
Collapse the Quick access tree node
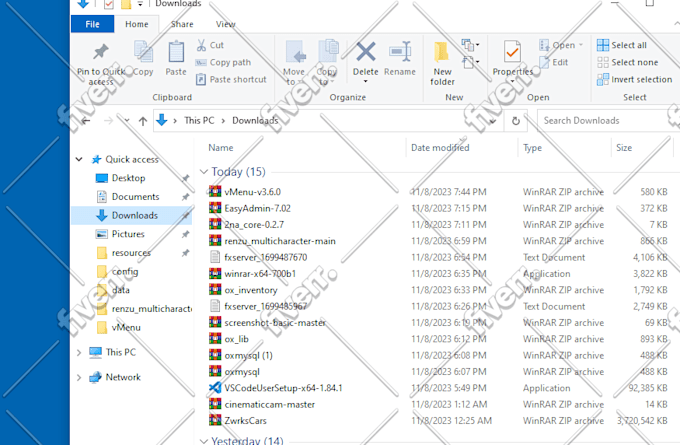[79, 159]
